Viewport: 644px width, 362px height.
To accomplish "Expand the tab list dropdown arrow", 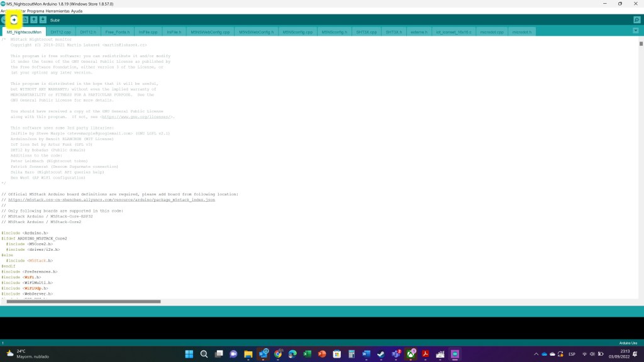I will (x=636, y=31).
